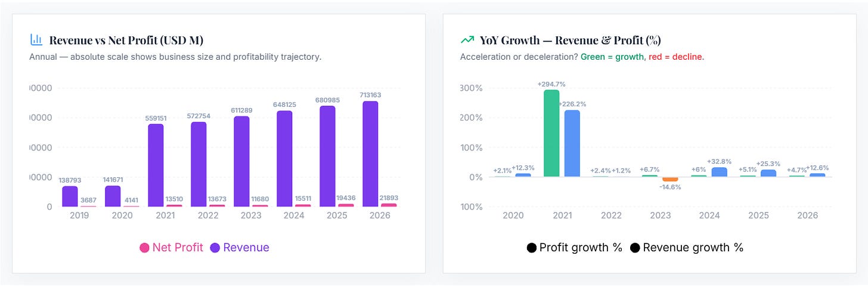
Task: Click the orange -14.6% decline bar in 2023
Action: tap(671, 179)
